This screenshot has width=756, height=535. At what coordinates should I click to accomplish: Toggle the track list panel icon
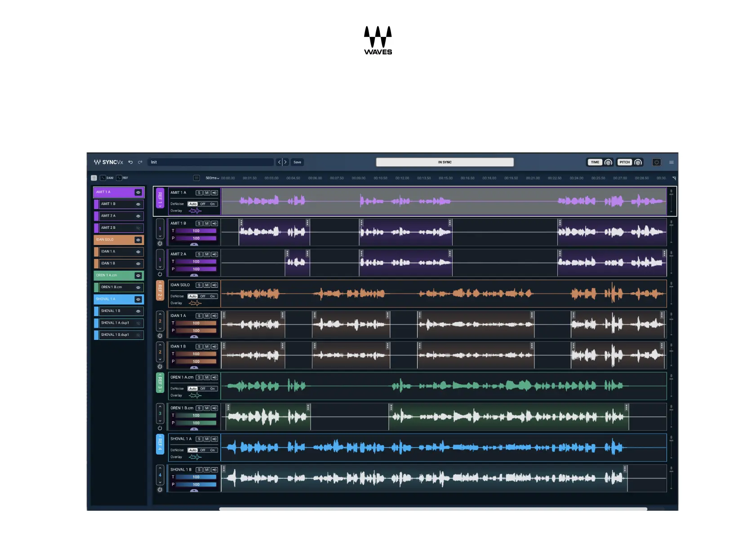pyautogui.click(x=94, y=178)
